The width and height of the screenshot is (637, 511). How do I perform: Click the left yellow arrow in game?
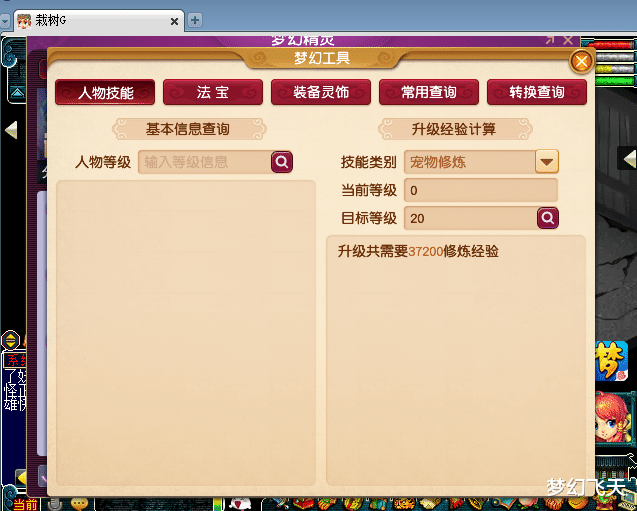coord(11,130)
